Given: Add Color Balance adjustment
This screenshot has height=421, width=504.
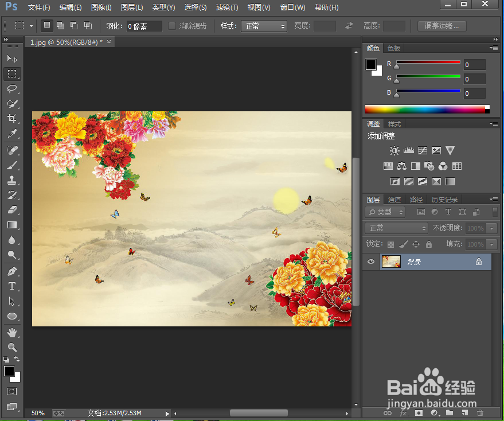Looking at the screenshot, I should (x=402, y=166).
